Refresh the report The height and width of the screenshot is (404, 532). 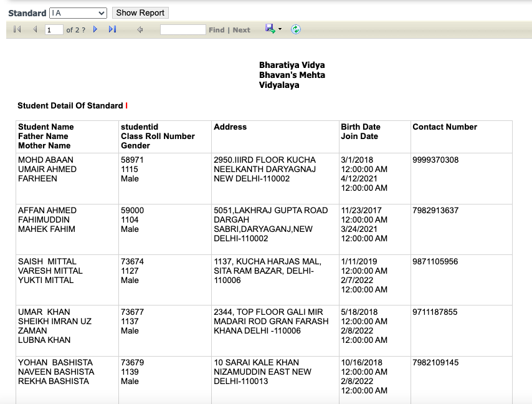tap(296, 29)
